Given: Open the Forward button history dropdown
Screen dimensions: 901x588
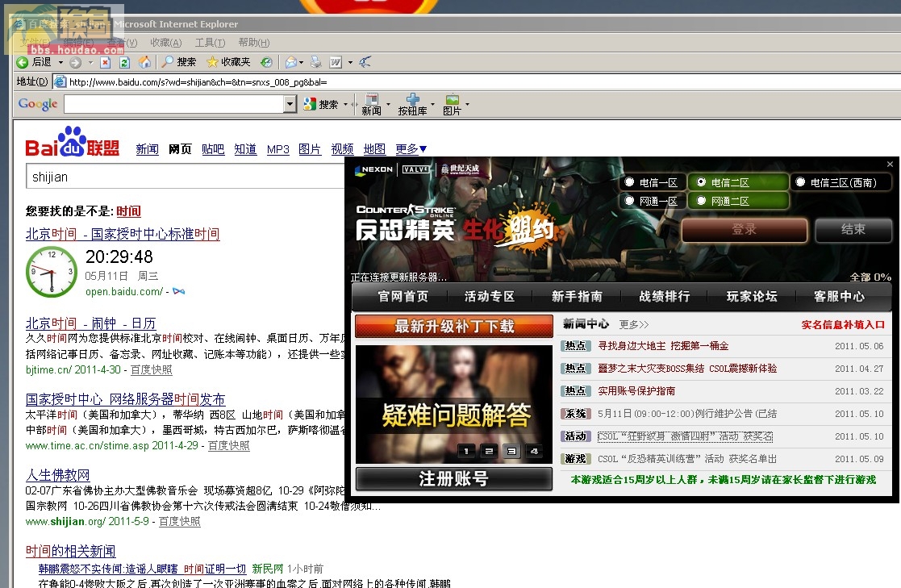Looking at the screenshot, I should coord(90,62).
